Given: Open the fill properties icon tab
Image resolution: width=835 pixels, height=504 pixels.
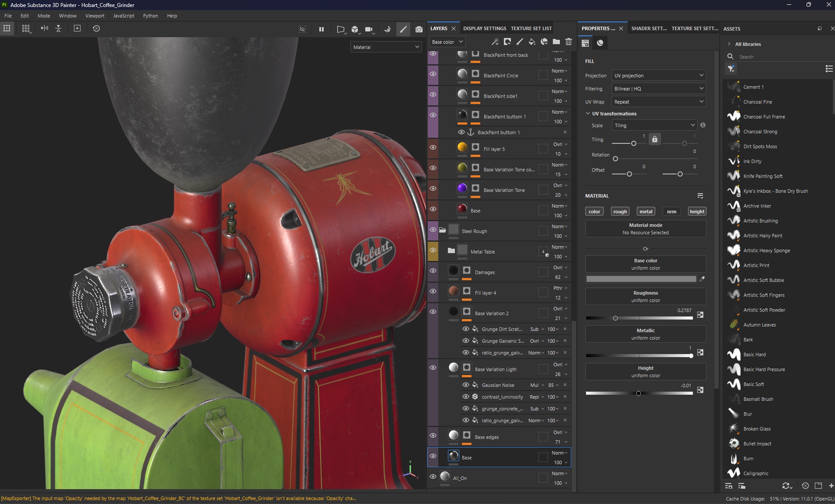Looking at the screenshot, I should click(x=585, y=43).
